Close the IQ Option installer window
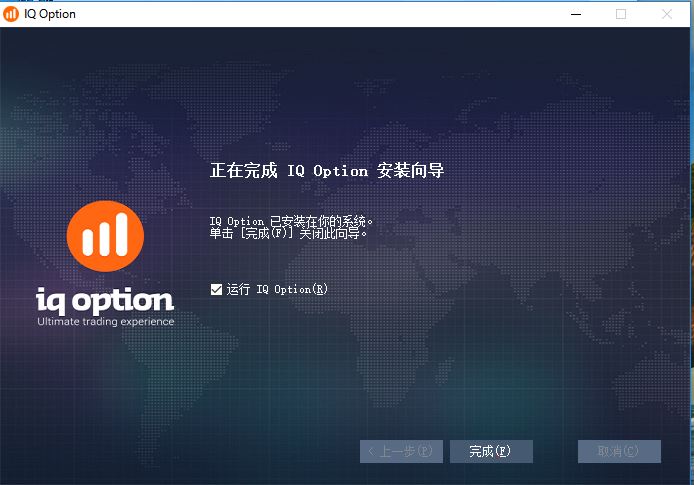The width and height of the screenshot is (694, 485). (667, 14)
